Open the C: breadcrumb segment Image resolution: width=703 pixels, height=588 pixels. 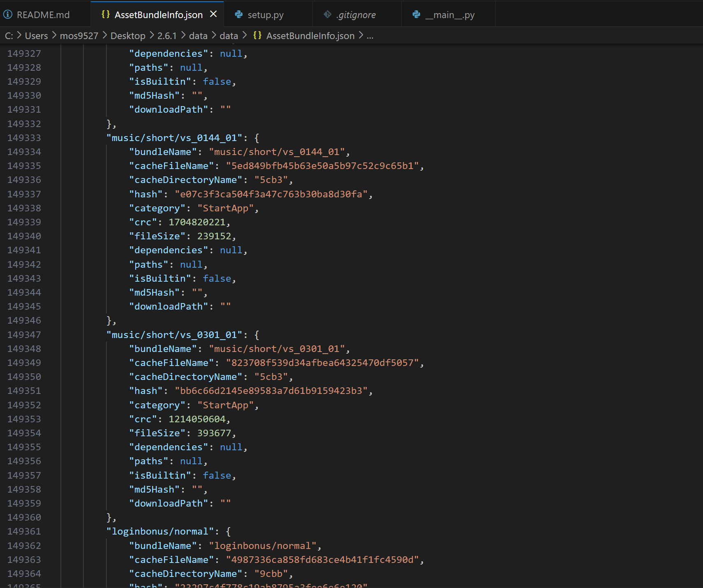[x=9, y=36]
